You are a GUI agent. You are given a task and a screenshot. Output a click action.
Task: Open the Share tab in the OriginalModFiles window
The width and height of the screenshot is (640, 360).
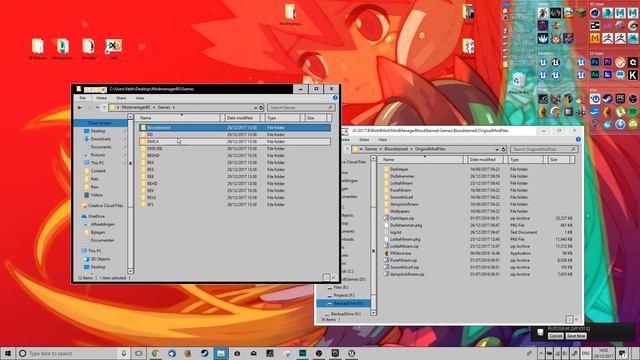[x=364, y=140]
